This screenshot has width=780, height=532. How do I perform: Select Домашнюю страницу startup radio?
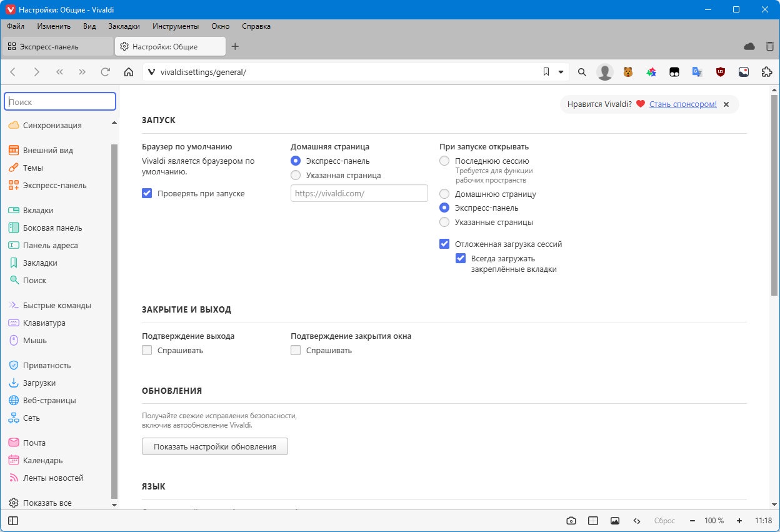tap(444, 194)
